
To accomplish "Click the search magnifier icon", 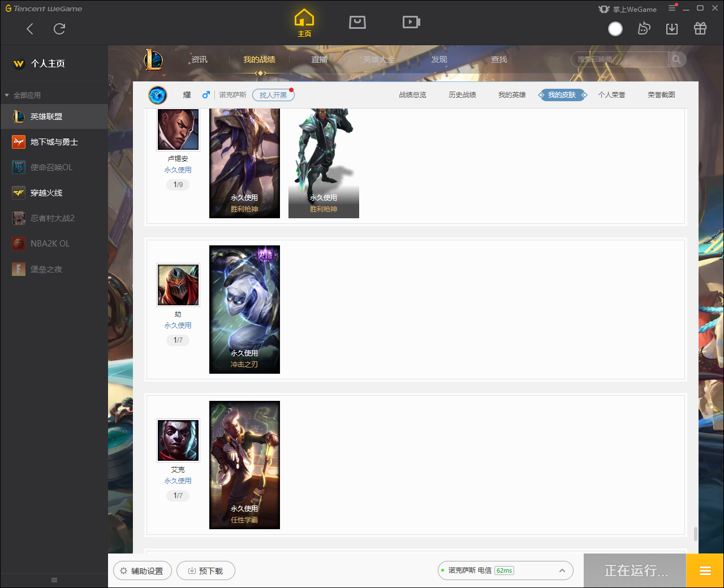I will coord(676,59).
